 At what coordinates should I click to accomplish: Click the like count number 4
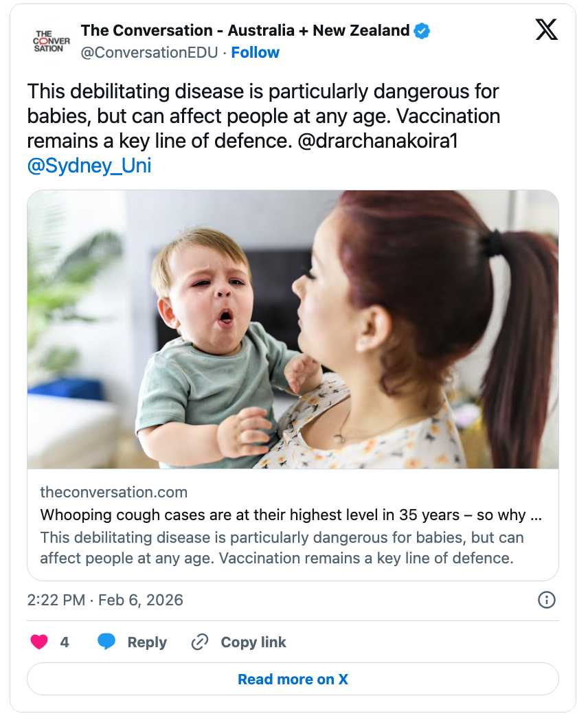click(65, 642)
